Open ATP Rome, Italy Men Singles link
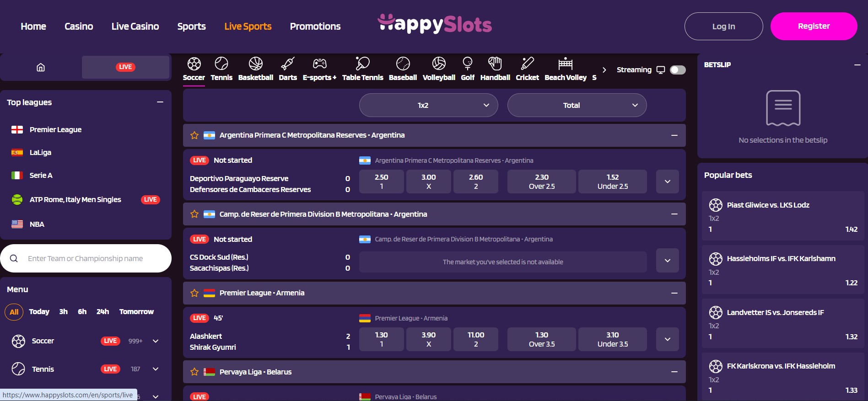 [75, 200]
